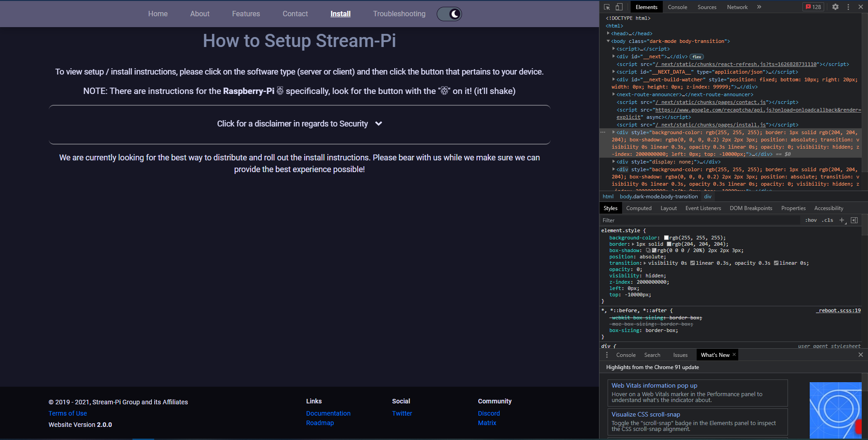Close the What's New drawer tab
Viewport: 868px width, 440px height.
pyautogui.click(x=734, y=355)
